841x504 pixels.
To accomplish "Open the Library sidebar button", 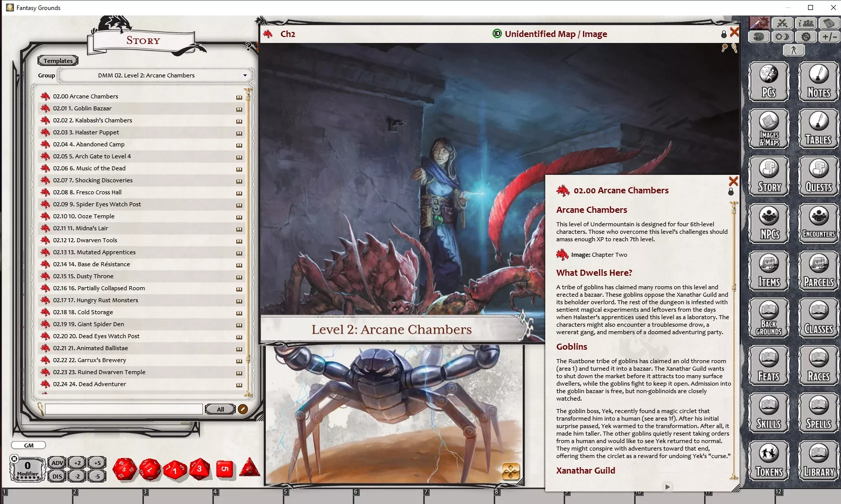I will pos(819,461).
